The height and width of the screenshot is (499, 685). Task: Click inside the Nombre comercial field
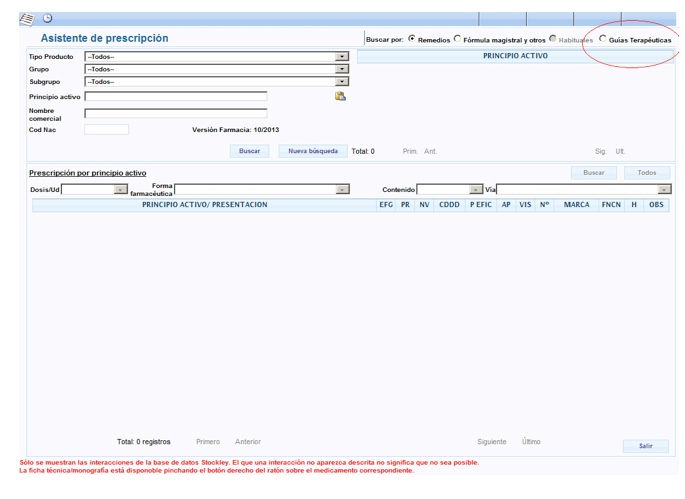click(x=175, y=113)
